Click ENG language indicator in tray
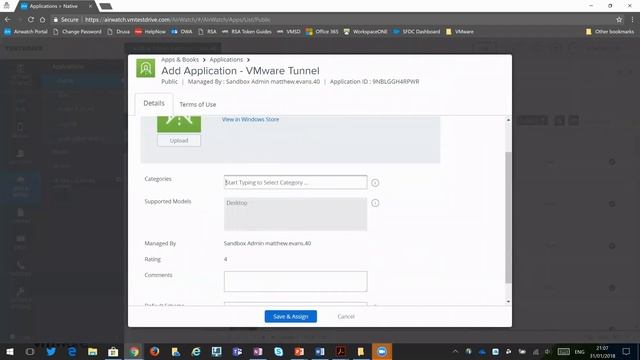This screenshot has width=640, height=360. click(x=580, y=351)
